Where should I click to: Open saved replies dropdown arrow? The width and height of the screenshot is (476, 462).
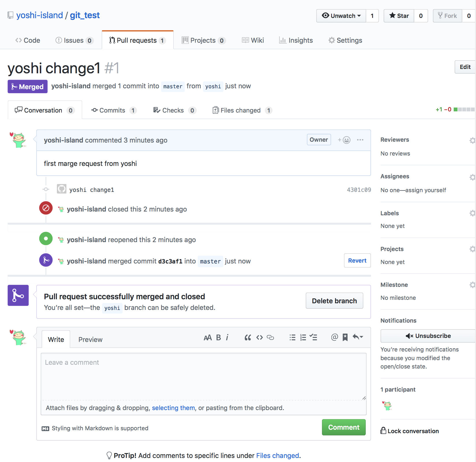click(358, 337)
